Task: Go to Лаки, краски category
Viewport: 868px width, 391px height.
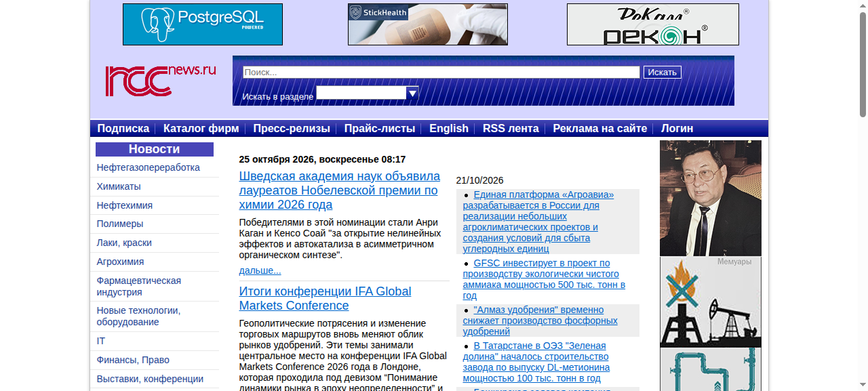Action: (x=124, y=243)
